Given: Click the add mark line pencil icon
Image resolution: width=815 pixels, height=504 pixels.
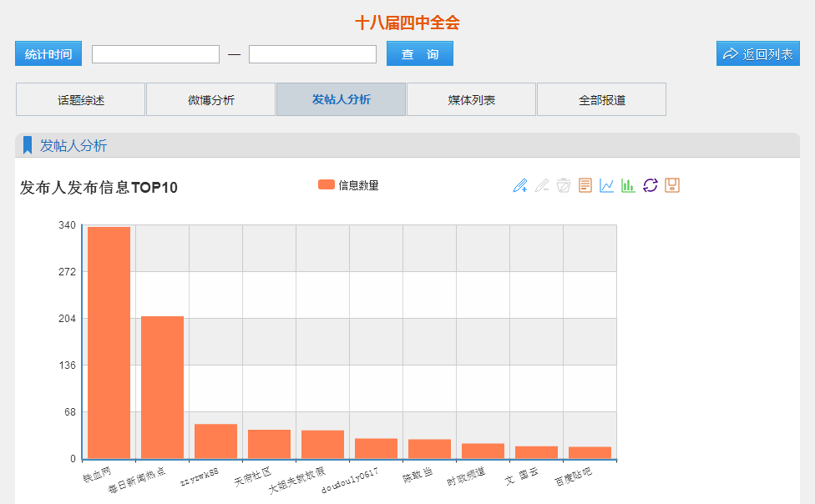Looking at the screenshot, I should [x=520, y=185].
